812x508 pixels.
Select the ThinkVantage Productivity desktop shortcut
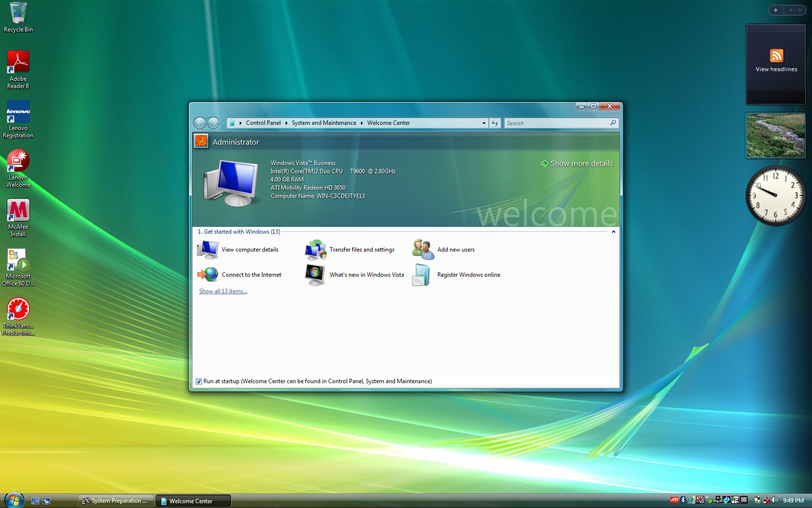point(18,317)
